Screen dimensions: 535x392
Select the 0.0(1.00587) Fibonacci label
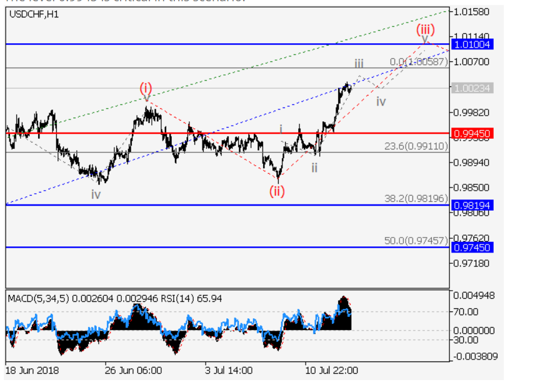click(x=419, y=62)
